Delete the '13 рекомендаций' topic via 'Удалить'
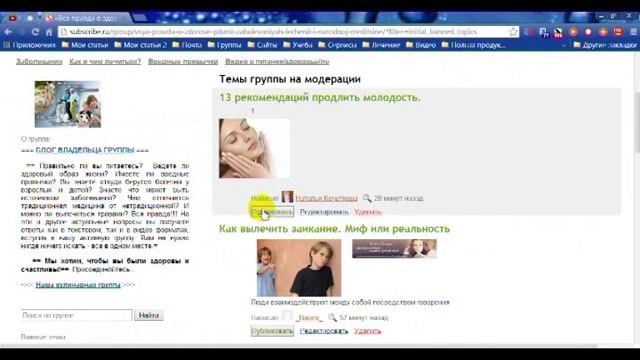640x360 pixels. point(368,212)
